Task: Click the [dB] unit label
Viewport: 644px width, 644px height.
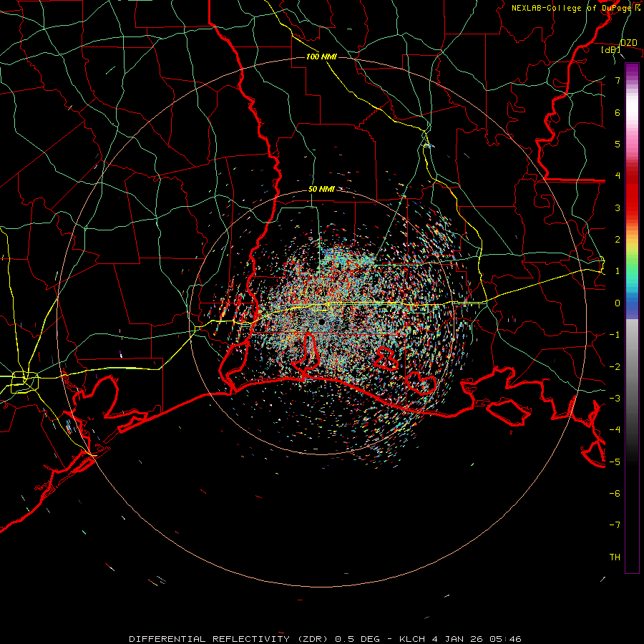Action: 611,49
